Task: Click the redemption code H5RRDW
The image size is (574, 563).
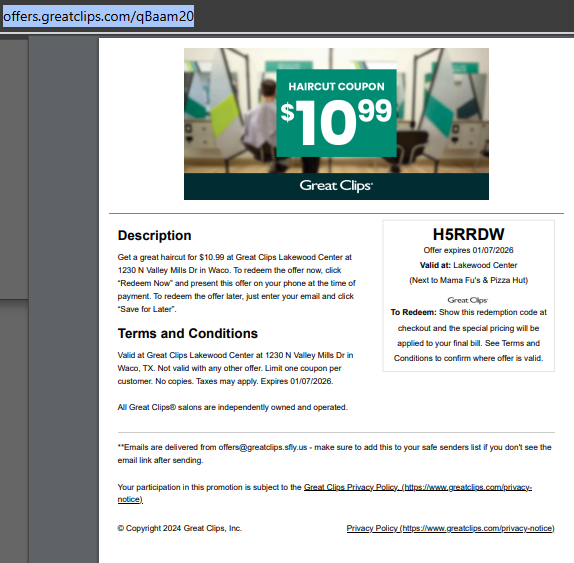Action: [x=469, y=234]
